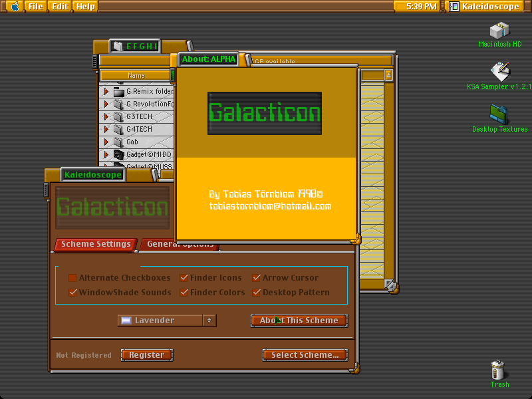This screenshot has width=532, height=399.
Task: Click the By Tobias Törnblom 1998 credit
Action: 265,194
